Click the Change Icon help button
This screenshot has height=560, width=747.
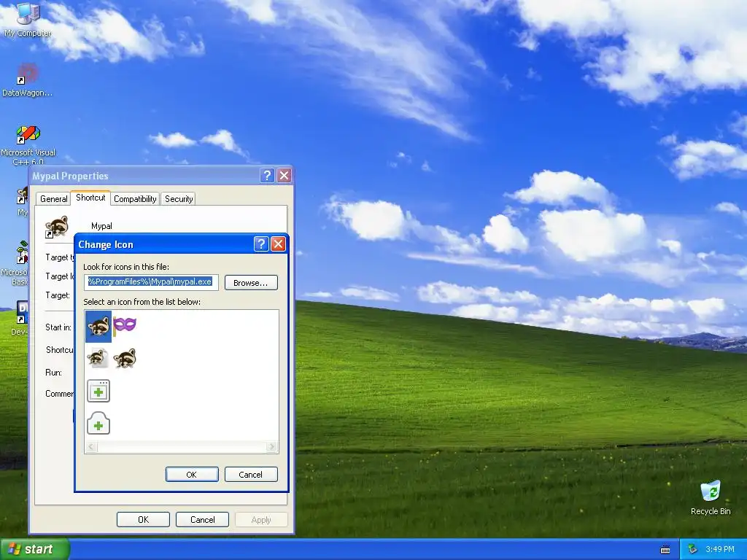click(261, 244)
